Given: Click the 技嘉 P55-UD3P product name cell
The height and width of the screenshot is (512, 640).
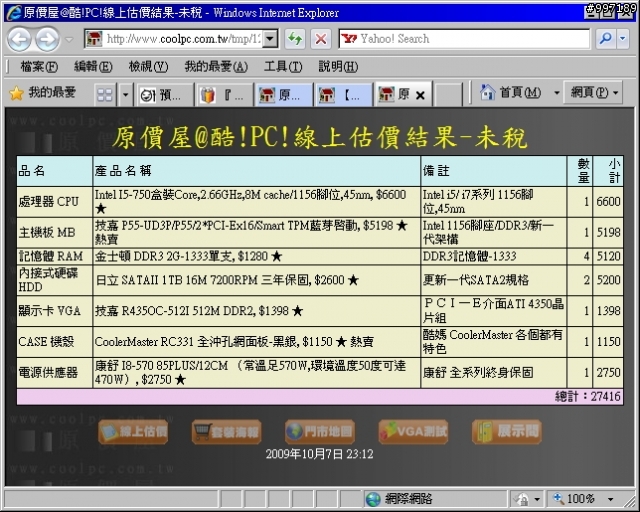Looking at the screenshot, I should pos(256,232).
